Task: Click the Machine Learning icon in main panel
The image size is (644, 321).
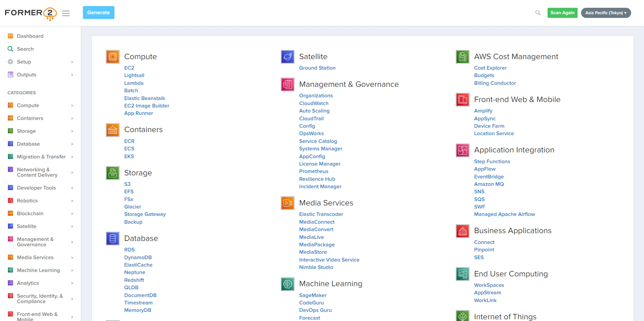Action: (288, 284)
